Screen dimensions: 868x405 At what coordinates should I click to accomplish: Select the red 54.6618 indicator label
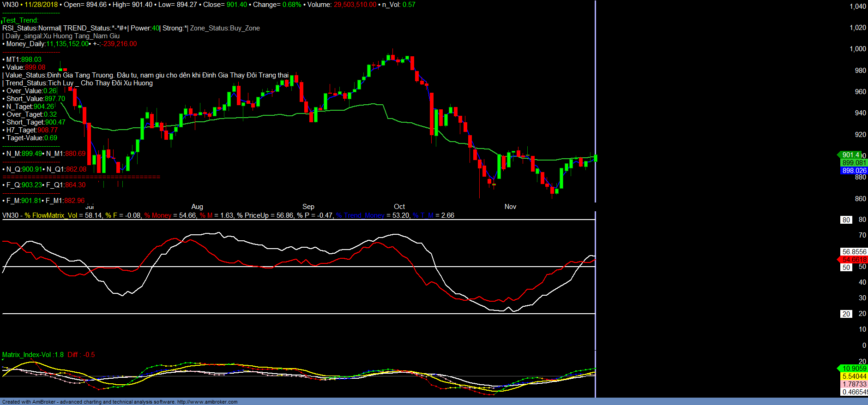pos(854,260)
